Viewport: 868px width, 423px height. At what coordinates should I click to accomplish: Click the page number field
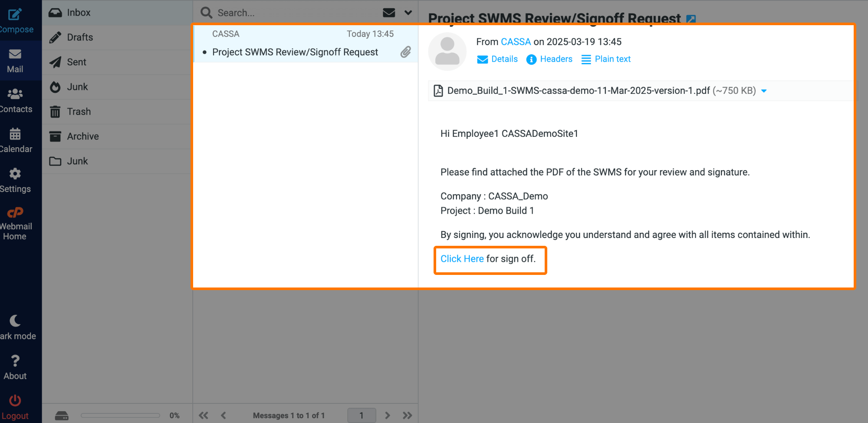click(x=362, y=415)
